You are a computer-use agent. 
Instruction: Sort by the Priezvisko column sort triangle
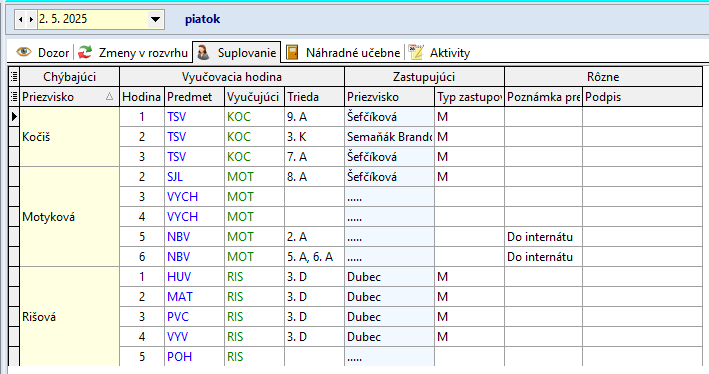(x=109, y=96)
